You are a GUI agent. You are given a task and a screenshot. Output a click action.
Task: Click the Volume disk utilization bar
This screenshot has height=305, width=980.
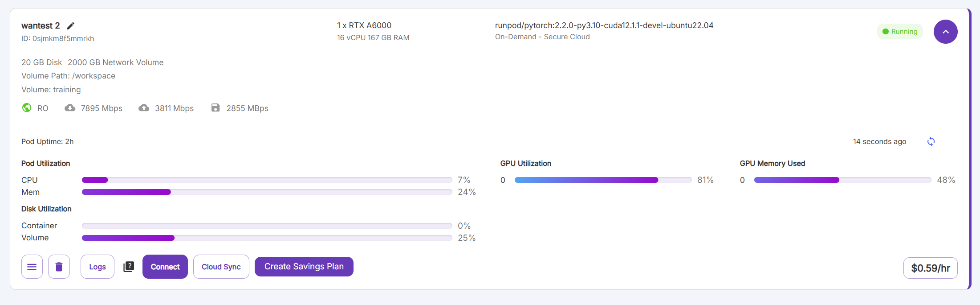pyautogui.click(x=267, y=238)
